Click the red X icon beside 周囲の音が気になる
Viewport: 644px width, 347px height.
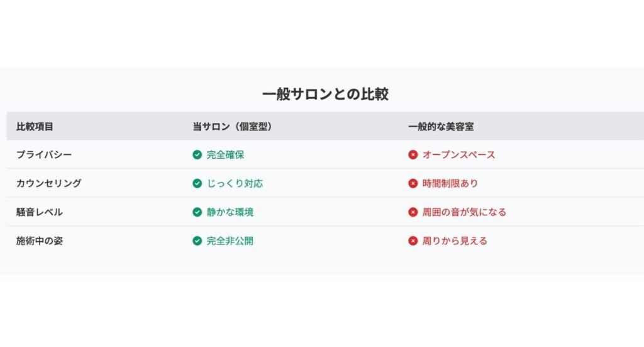click(413, 212)
